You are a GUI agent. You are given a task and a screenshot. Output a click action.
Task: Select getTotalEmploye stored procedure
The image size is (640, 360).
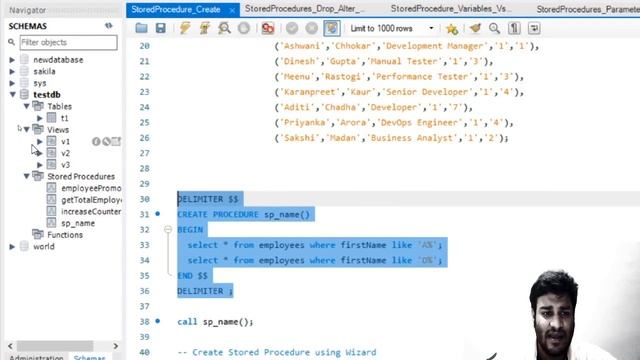[x=91, y=200]
